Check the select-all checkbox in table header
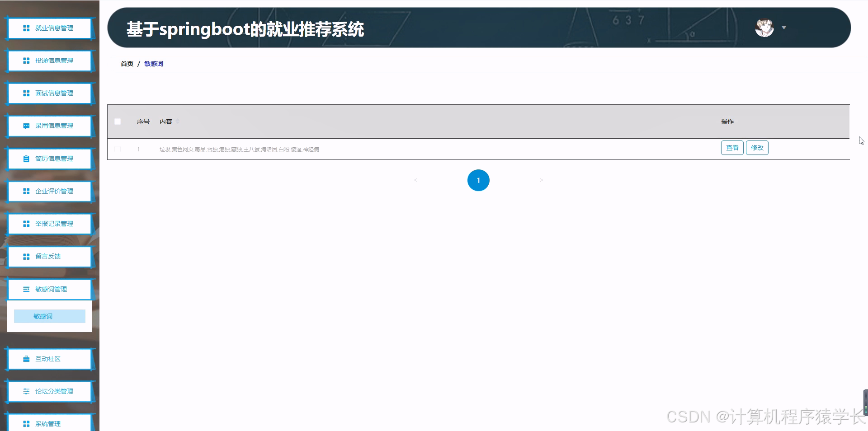 118,122
